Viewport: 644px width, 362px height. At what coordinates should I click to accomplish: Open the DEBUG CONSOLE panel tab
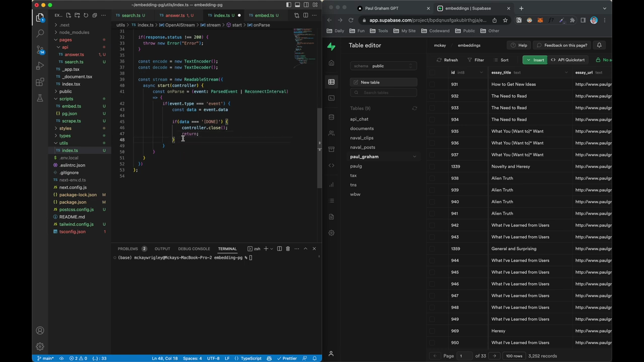[194, 248]
